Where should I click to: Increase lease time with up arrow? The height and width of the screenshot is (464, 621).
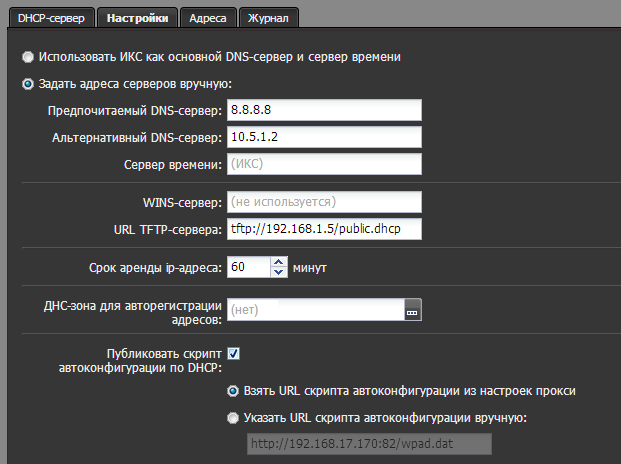279,262
